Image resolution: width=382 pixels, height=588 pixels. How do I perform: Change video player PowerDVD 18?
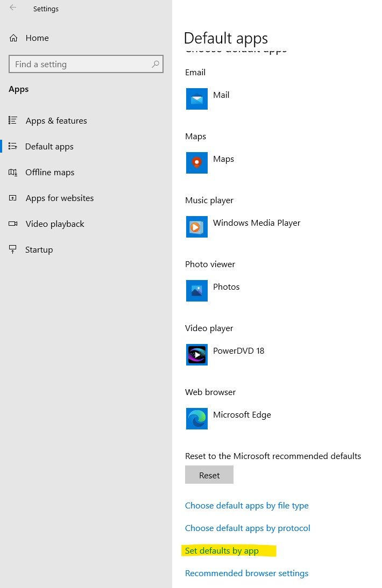(x=225, y=355)
